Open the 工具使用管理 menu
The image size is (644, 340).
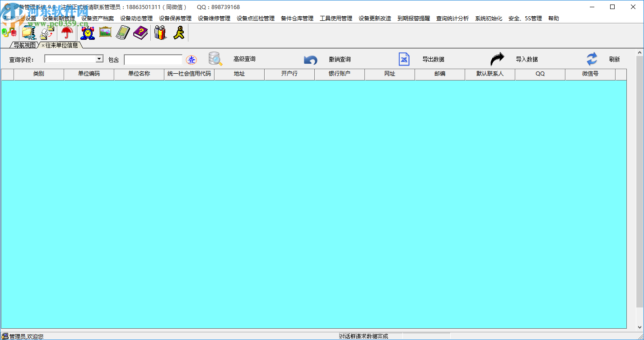point(336,19)
